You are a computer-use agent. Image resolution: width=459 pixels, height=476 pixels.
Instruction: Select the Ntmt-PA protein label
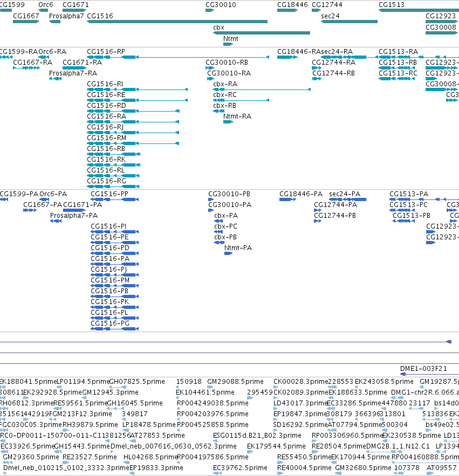[238, 248]
